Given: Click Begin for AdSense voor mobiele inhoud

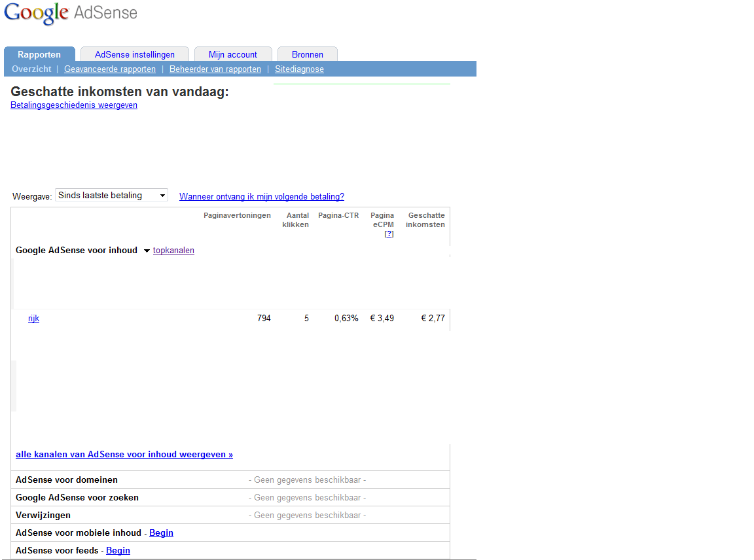Looking at the screenshot, I should [161, 533].
